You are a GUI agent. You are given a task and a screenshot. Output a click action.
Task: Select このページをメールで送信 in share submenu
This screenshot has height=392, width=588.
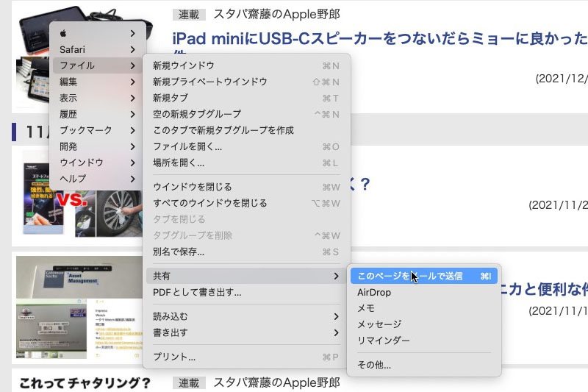click(424, 276)
